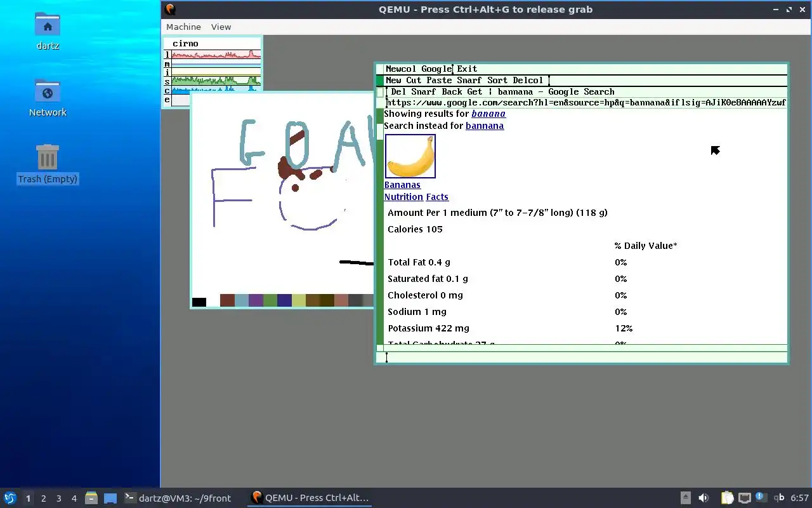Click the cirno stats syscall graph row

pos(216,81)
